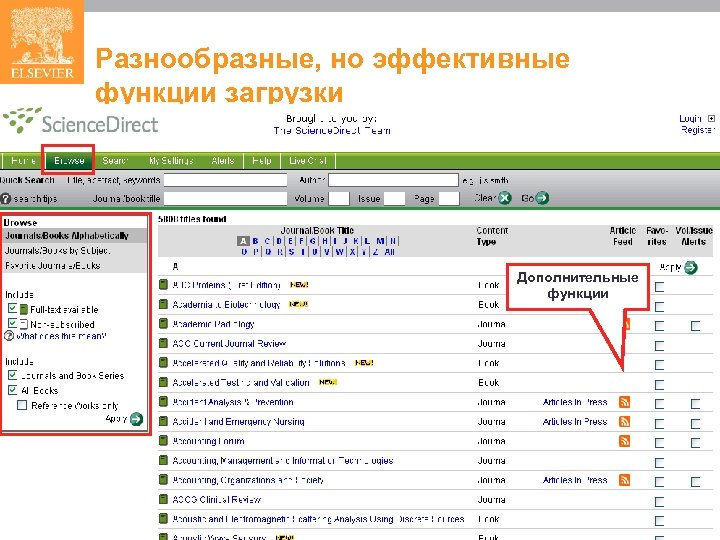Viewport: 720px width, 540px height.
Task: Select Journals/Books Alphabetically in the Browse panel
Action: [67, 236]
